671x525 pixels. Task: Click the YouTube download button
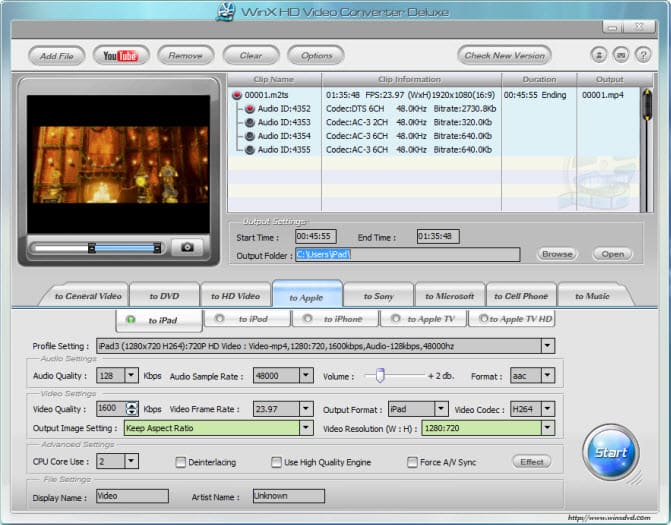tap(121, 56)
